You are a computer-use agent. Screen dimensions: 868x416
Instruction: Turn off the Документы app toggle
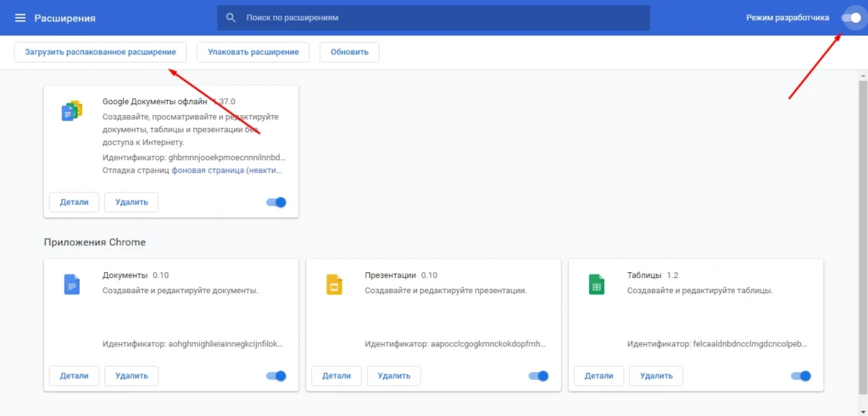click(276, 376)
